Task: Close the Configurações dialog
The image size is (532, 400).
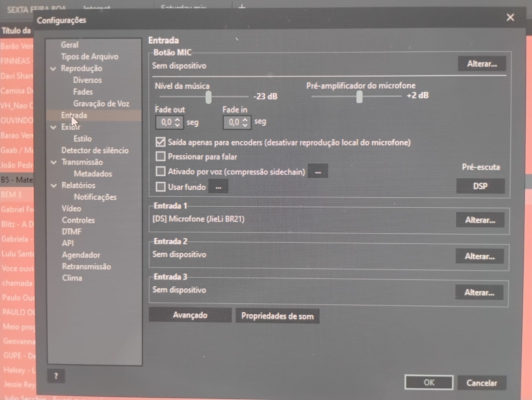Action: pyautogui.click(x=510, y=17)
